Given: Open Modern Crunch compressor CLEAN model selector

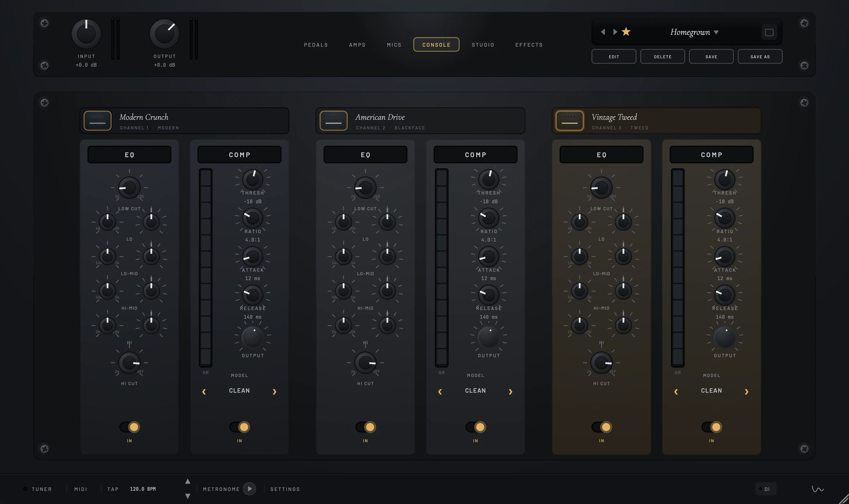Looking at the screenshot, I should (239, 390).
